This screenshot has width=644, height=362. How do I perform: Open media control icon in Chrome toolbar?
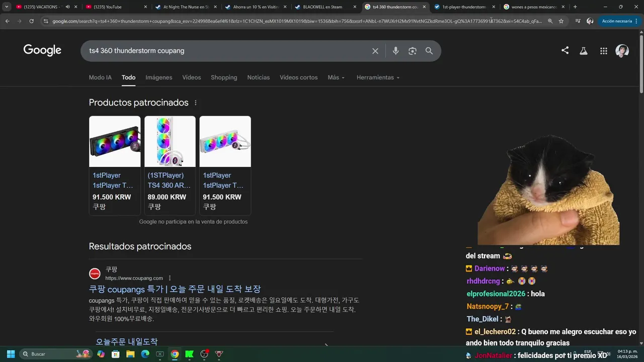tap(578, 21)
